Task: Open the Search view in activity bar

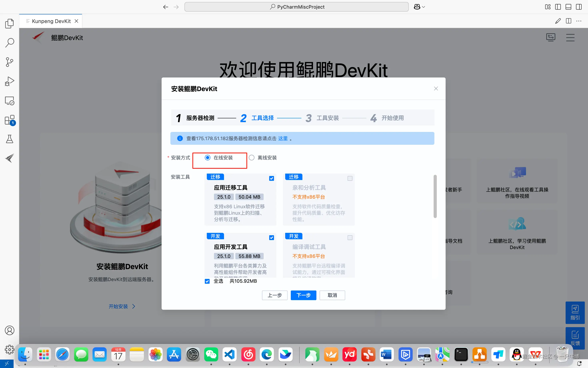Action: click(9, 43)
